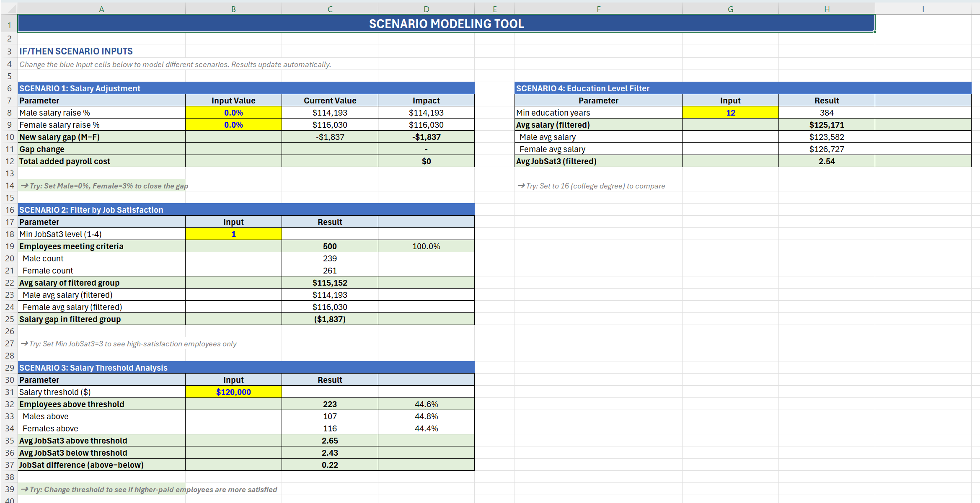
Task: Click the Min JobSat3 level input cell
Action: [233, 234]
